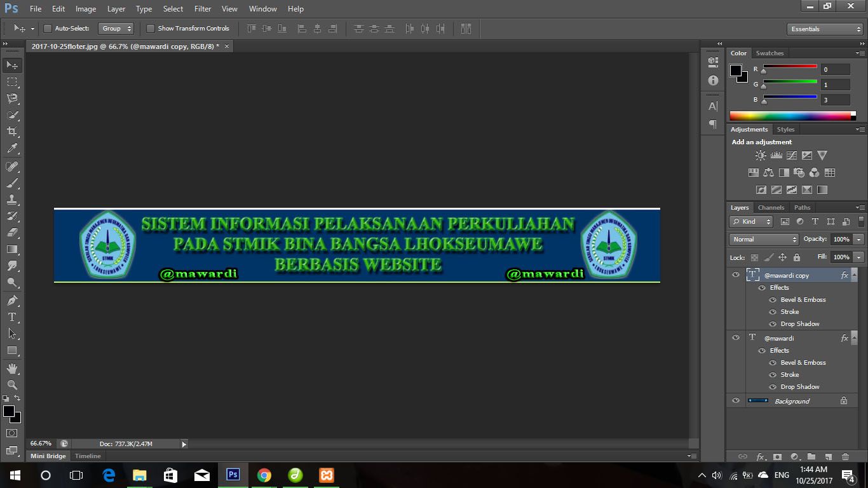The height and width of the screenshot is (488, 868).
Task: Select the Lasso tool
Action: pyautogui.click(x=12, y=98)
